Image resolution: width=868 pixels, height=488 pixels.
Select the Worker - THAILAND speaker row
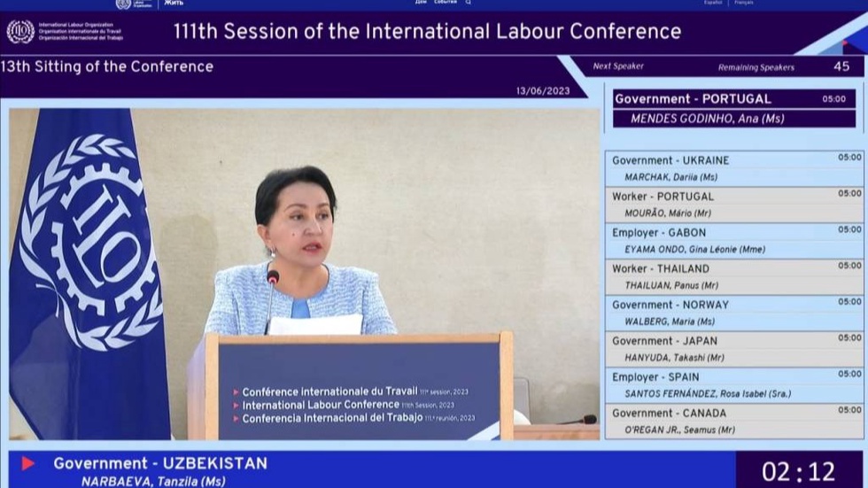735,276
